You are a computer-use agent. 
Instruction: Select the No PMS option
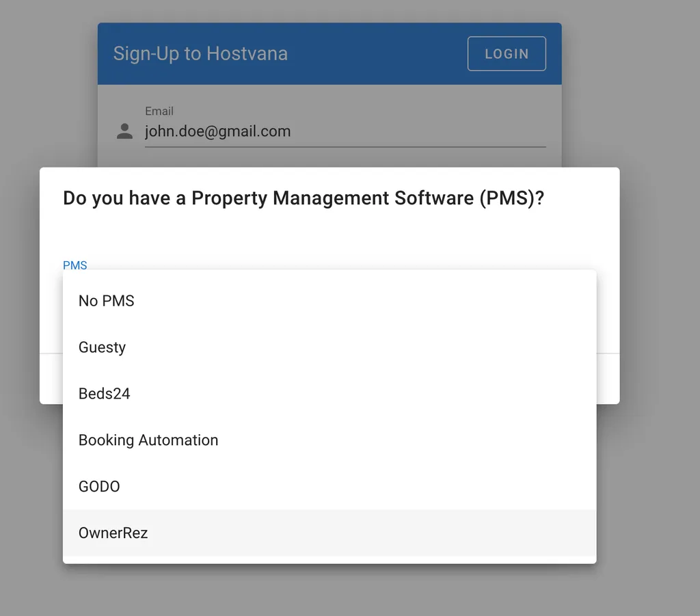329,301
